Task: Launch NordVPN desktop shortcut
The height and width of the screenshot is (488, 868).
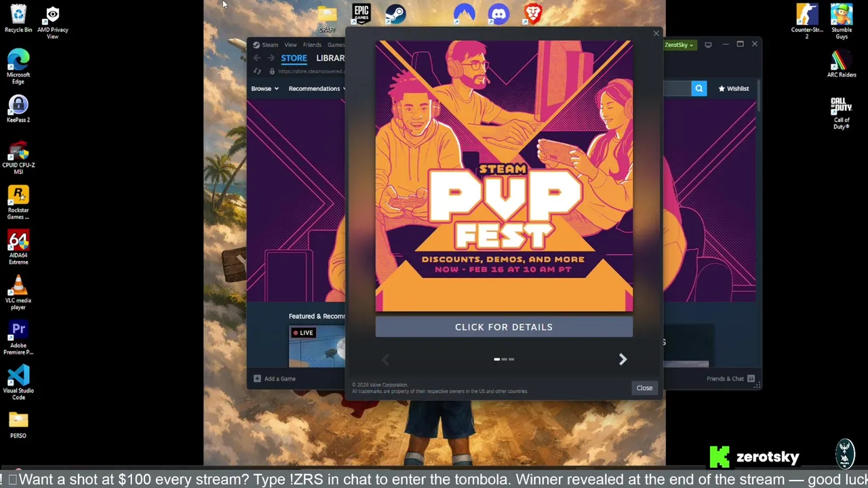Action: (x=465, y=14)
